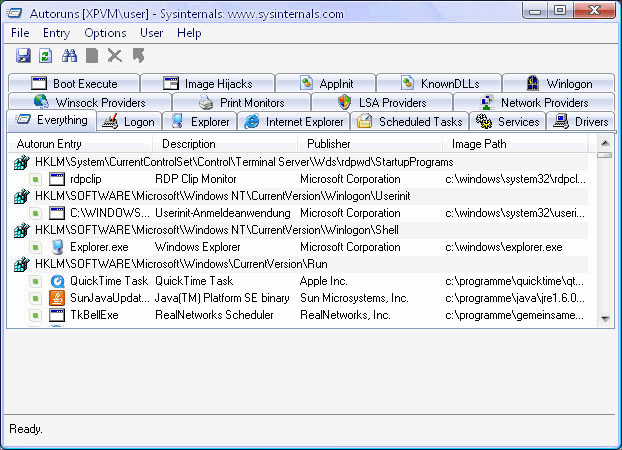Click the Properties page toolbar icon

tap(92, 56)
